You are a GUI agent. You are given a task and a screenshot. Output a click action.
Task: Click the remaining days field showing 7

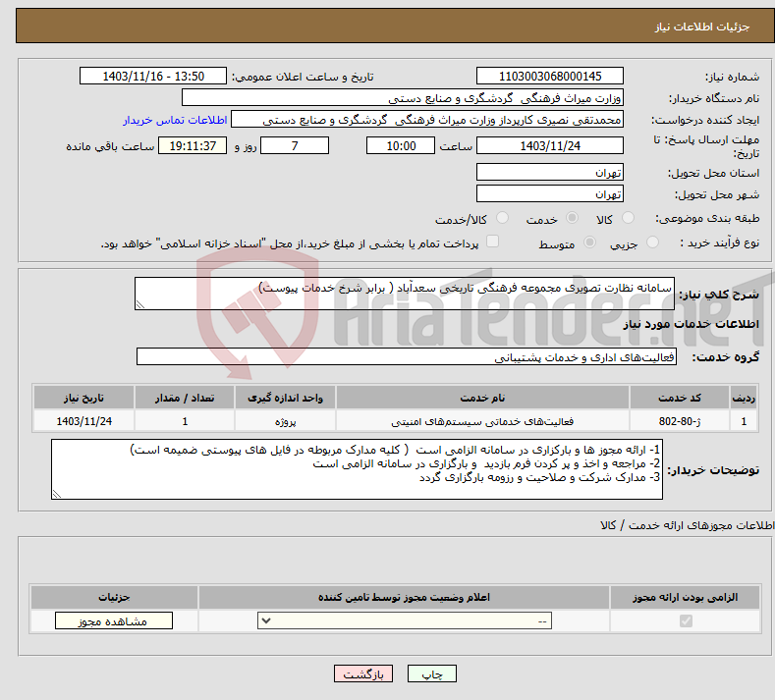click(295, 145)
